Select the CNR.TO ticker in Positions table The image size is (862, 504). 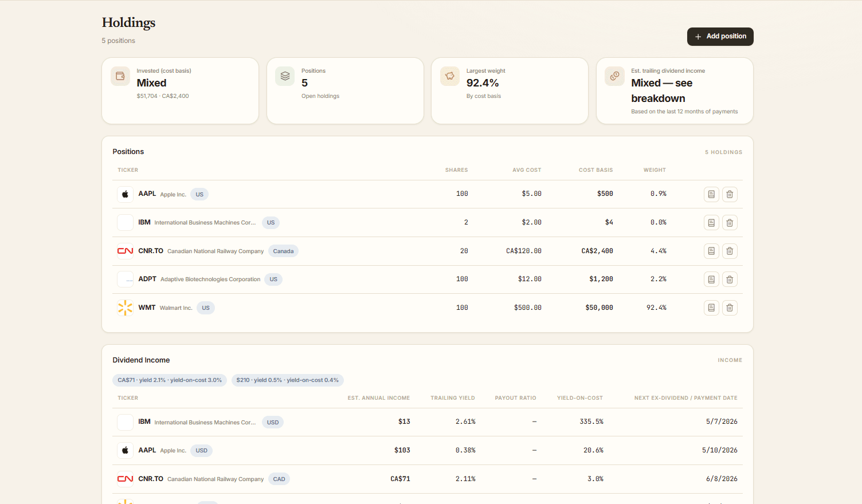coord(151,251)
